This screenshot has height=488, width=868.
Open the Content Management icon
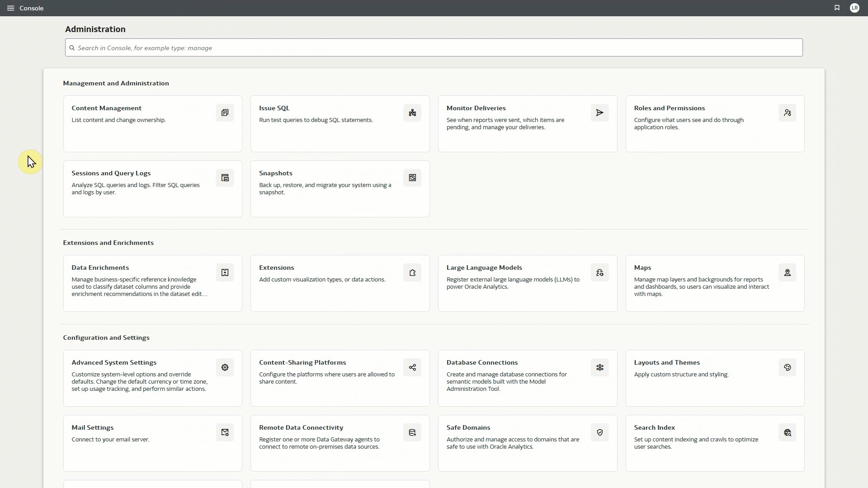pos(225,113)
